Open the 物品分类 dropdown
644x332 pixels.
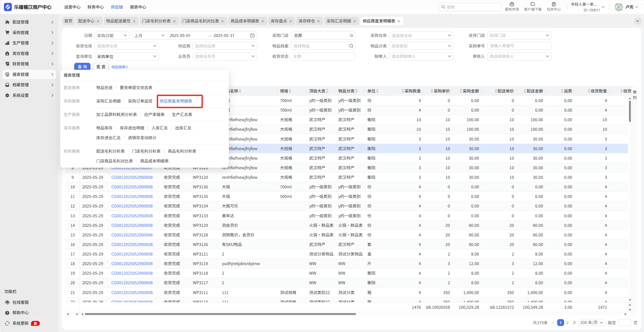pos(421,46)
